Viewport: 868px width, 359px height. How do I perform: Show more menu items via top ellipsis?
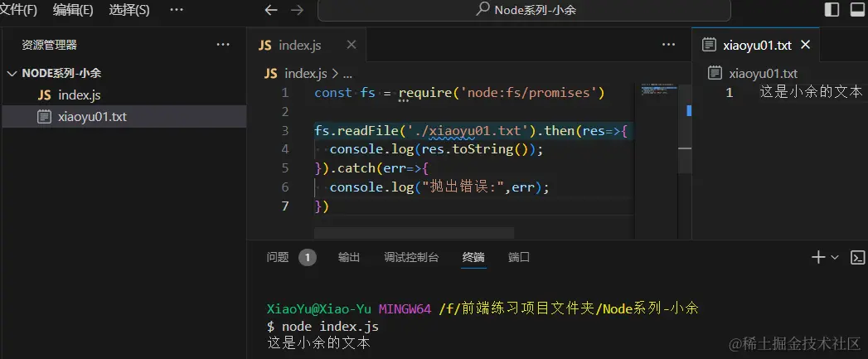tap(176, 10)
